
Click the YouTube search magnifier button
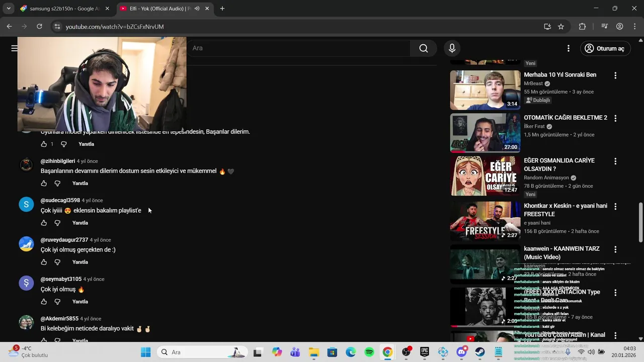(424, 48)
